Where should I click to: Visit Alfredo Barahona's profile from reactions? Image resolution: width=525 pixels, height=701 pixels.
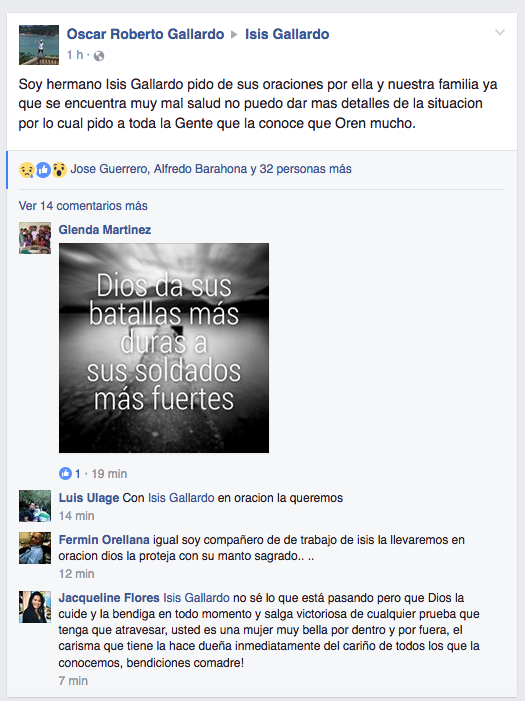tap(200, 169)
